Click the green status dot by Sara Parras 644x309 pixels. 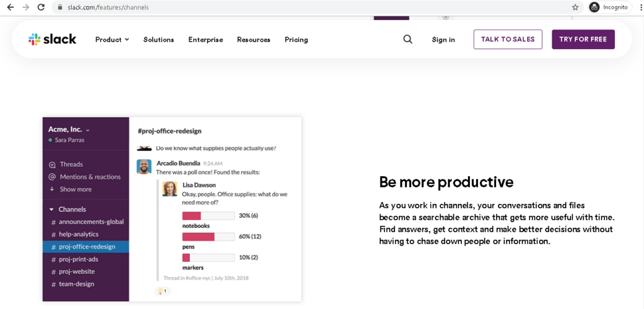tap(50, 140)
